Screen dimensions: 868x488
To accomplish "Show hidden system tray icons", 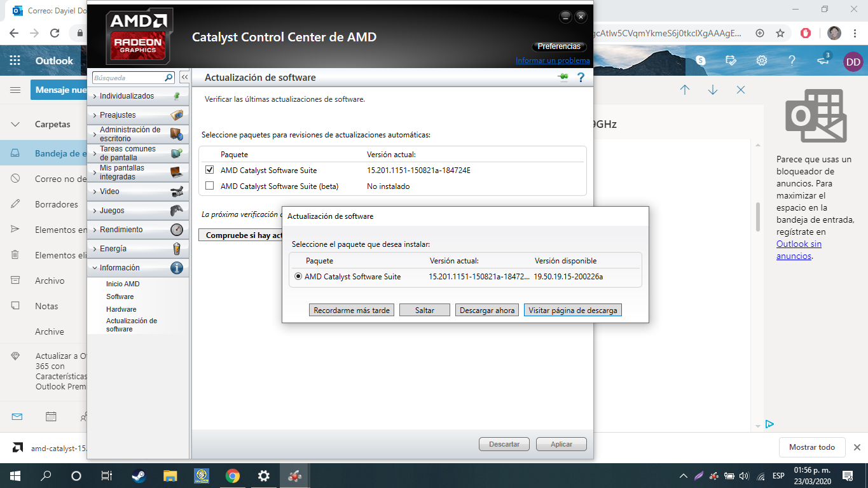I will (x=684, y=476).
